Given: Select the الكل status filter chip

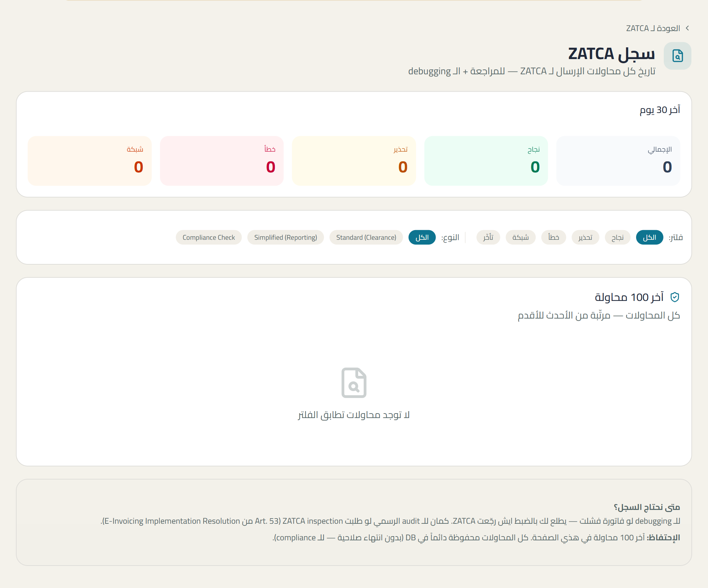Looking at the screenshot, I should (x=650, y=237).
